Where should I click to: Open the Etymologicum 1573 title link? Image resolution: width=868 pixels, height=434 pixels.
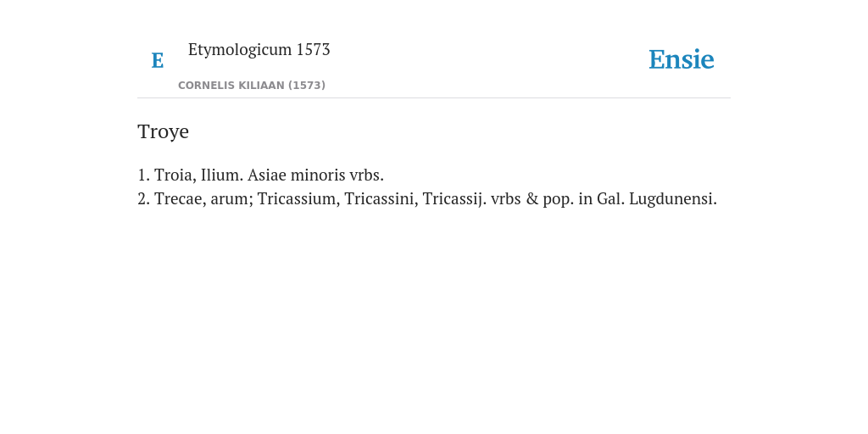coord(259,49)
